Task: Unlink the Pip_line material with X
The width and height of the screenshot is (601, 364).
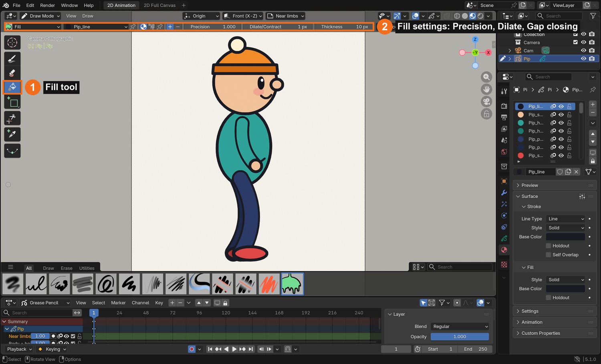Action: [576, 172]
